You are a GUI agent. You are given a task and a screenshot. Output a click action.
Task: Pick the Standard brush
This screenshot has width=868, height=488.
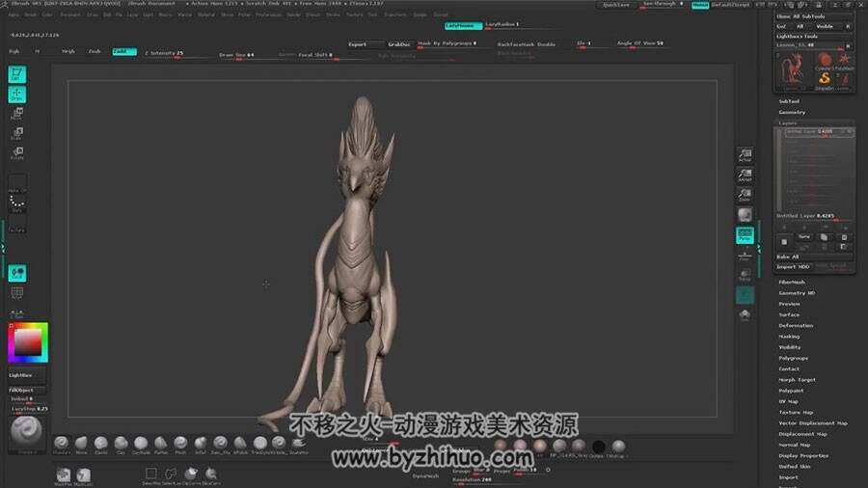[62, 445]
